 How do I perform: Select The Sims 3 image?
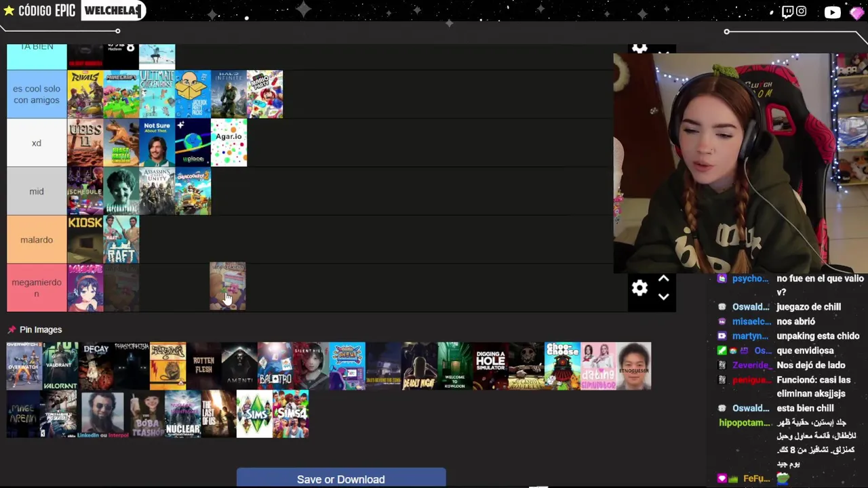[x=254, y=414]
